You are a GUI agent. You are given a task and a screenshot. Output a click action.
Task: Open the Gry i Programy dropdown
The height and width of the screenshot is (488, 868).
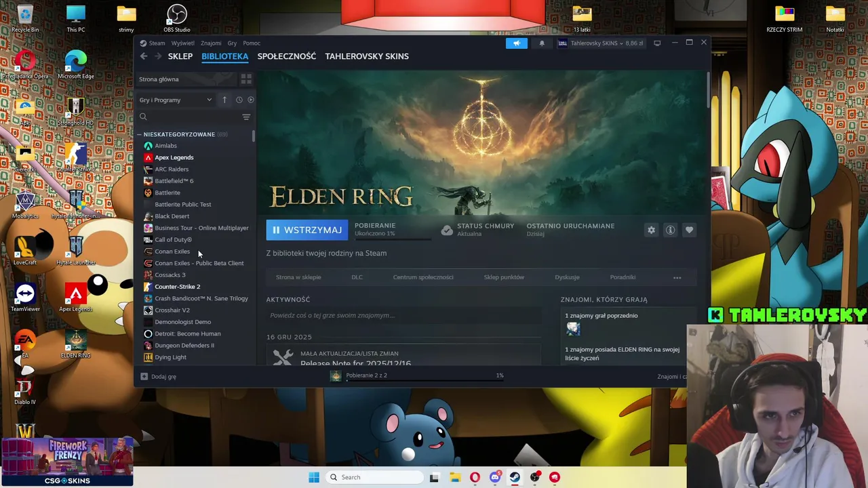176,100
